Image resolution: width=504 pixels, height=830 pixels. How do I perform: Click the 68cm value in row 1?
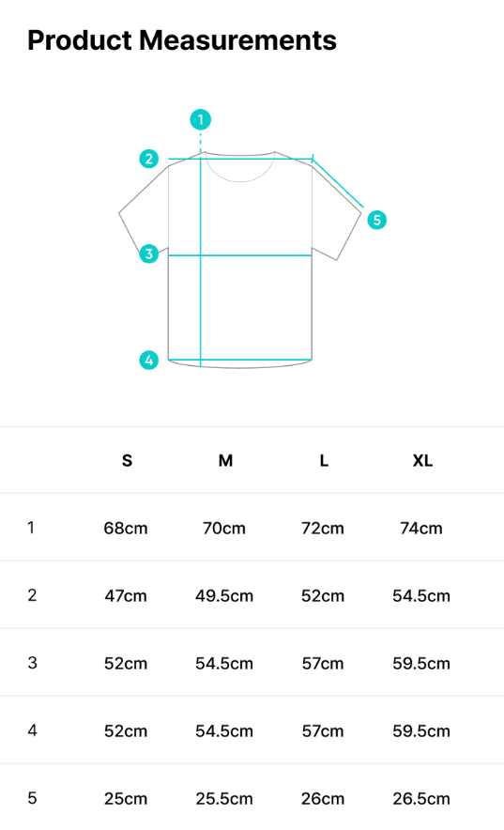point(126,529)
